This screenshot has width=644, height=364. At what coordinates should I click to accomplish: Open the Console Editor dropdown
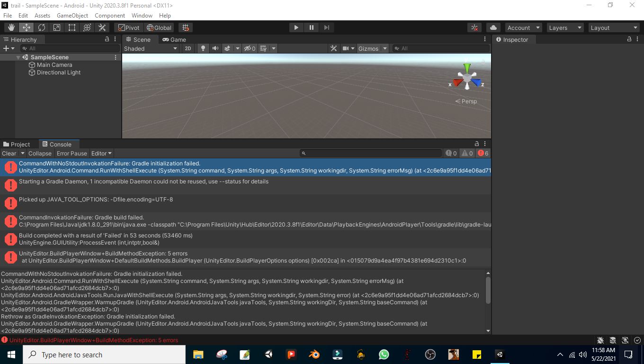pyautogui.click(x=101, y=153)
